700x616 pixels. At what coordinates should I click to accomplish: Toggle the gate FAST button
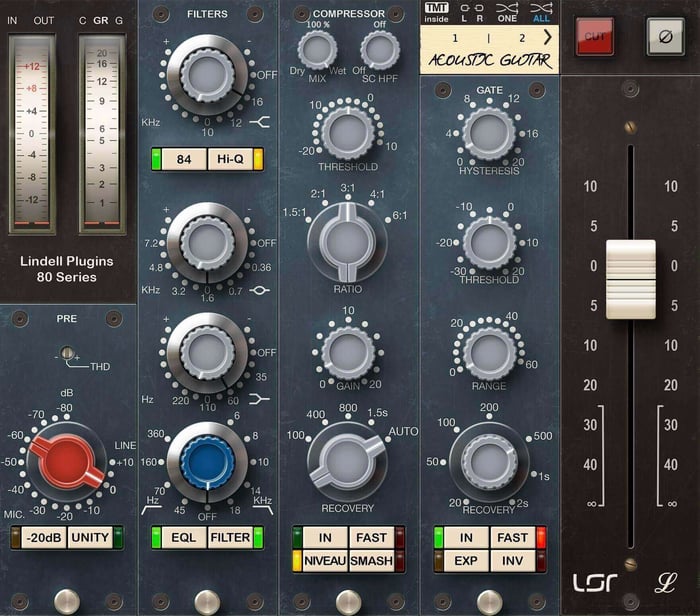(512, 537)
